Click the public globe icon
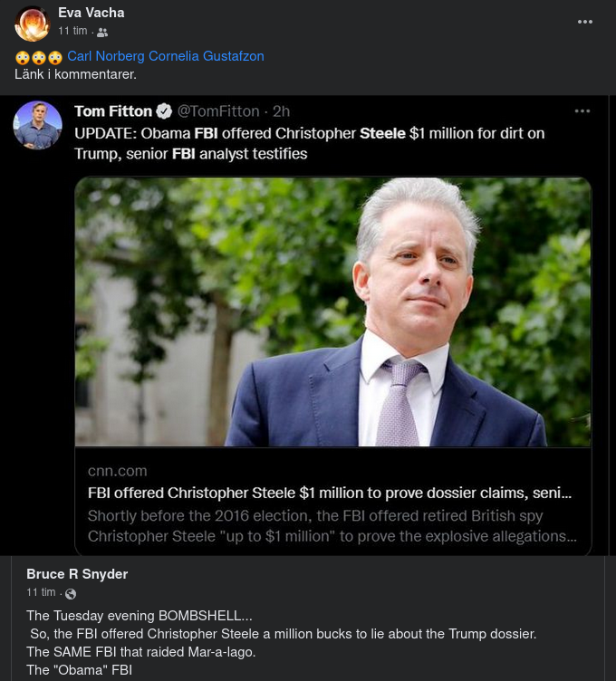The height and width of the screenshot is (681, 616). pyautogui.click(x=71, y=593)
